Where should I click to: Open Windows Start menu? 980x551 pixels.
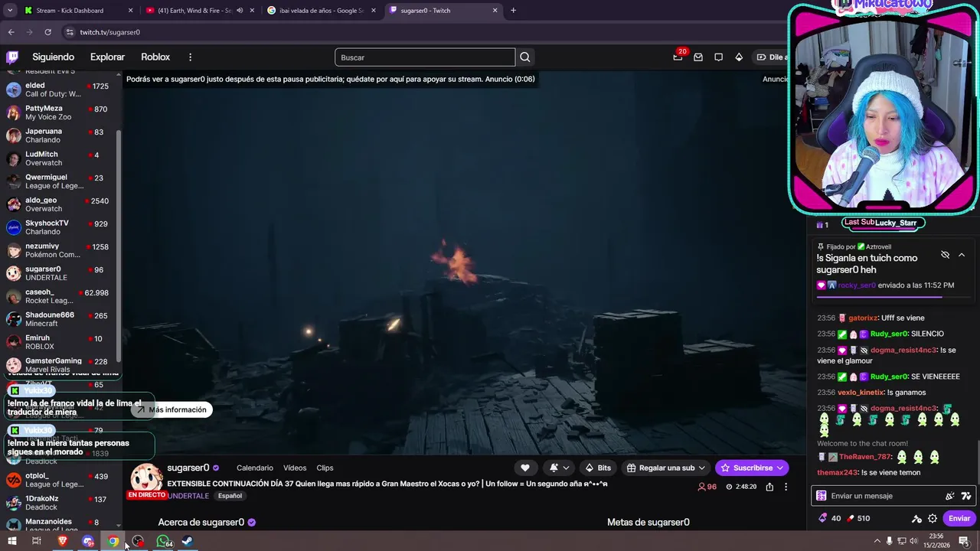[11, 541]
